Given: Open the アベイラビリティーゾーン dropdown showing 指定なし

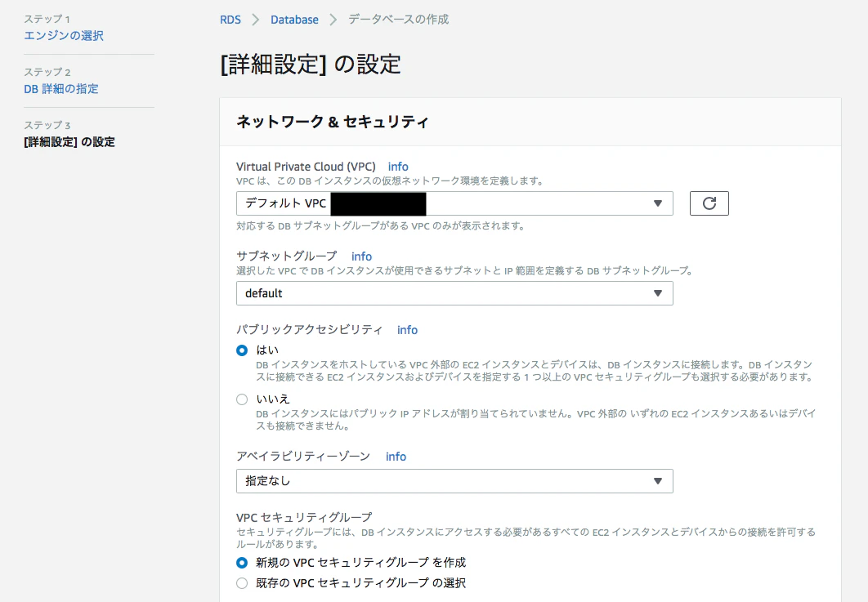Looking at the screenshot, I should pos(659,481).
